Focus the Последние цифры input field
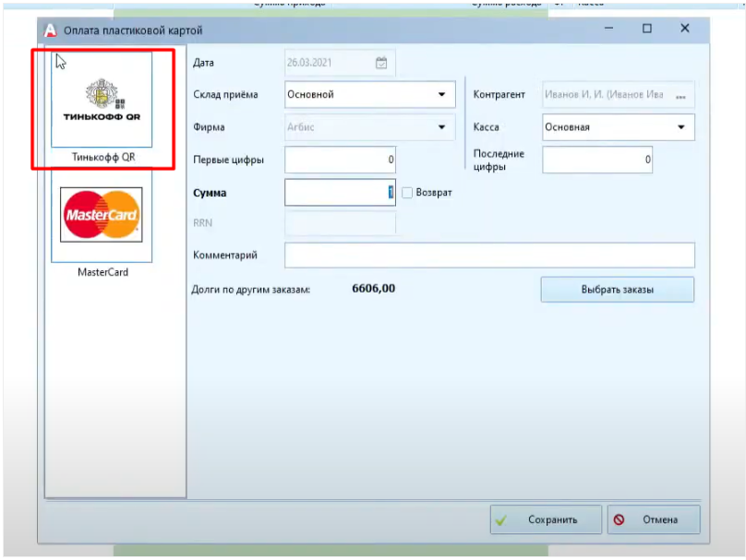This screenshot has width=746, height=560. point(597,160)
